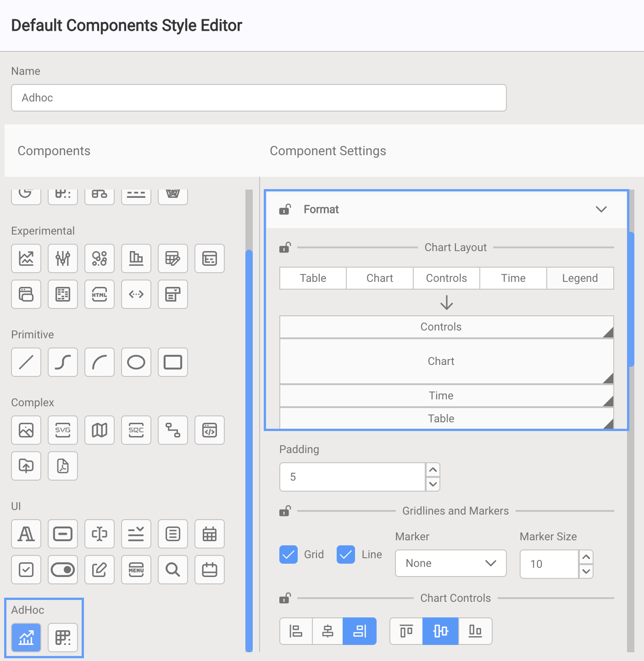Open the Marker dropdown showing None

click(451, 563)
